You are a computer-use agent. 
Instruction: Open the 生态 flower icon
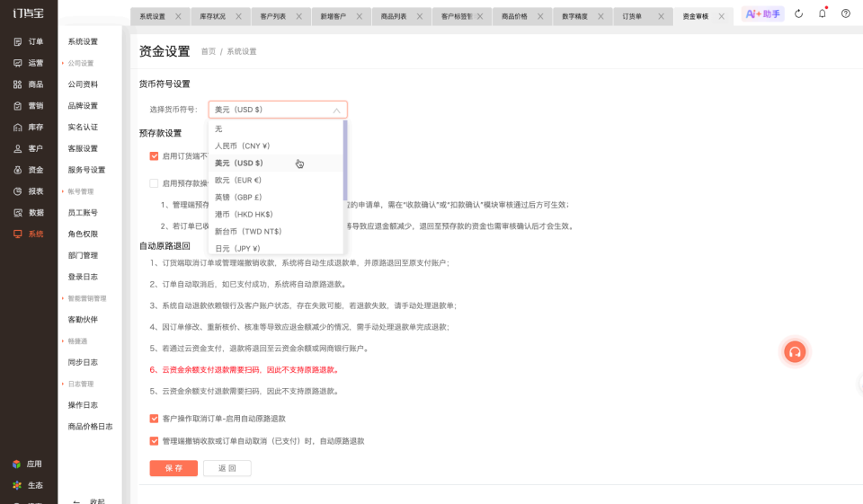point(16,485)
